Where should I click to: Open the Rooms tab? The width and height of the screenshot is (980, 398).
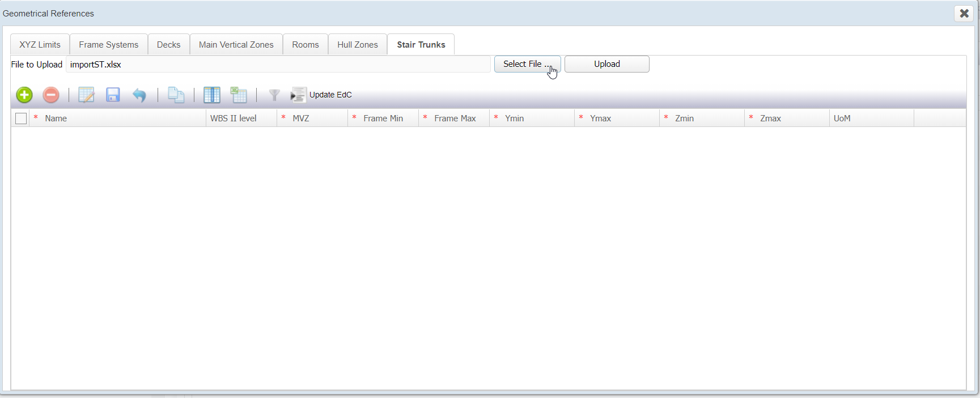click(306, 44)
